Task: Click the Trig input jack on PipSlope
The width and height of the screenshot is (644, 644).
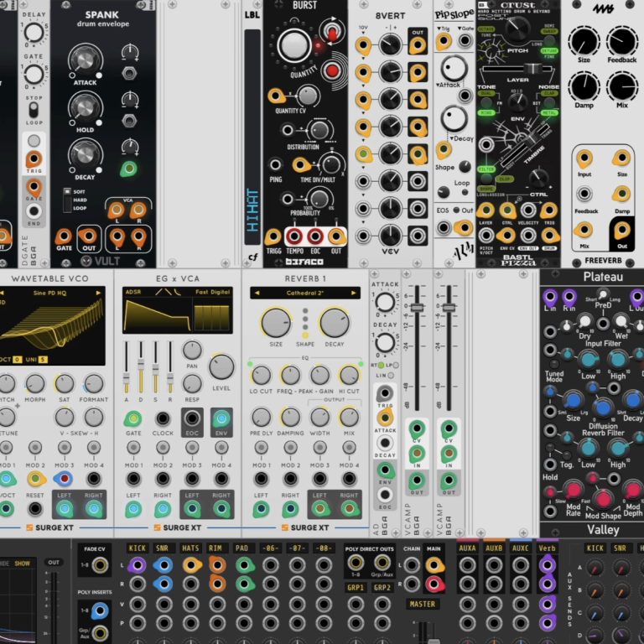Action: tap(444, 41)
